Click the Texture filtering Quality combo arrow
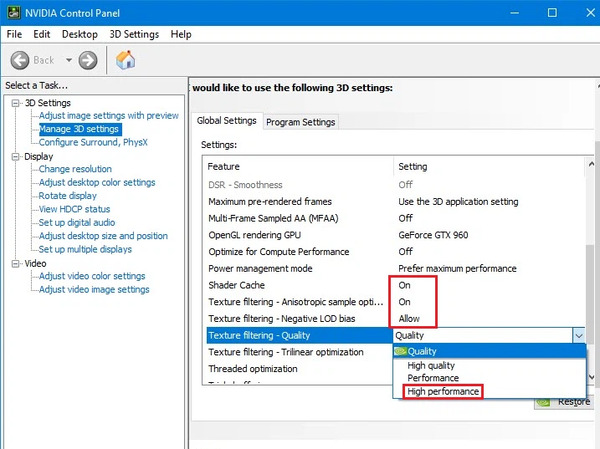 click(579, 336)
